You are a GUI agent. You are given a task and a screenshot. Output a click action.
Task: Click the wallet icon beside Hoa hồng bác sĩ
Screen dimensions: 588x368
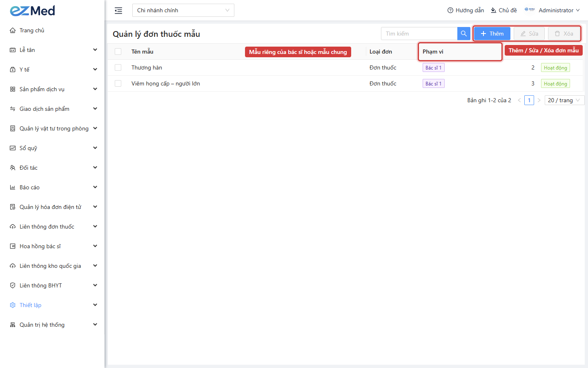13,246
